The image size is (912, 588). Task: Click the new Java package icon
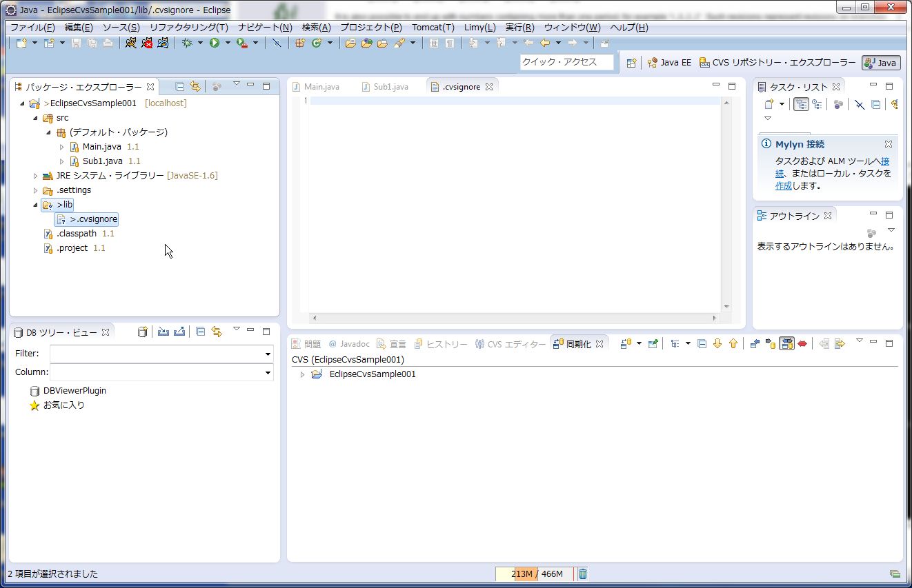300,43
